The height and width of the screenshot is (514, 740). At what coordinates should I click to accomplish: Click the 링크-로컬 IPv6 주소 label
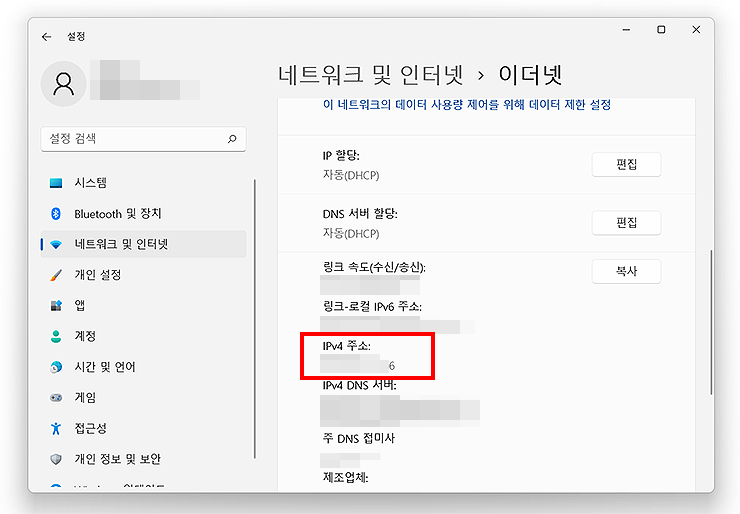[x=372, y=307]
